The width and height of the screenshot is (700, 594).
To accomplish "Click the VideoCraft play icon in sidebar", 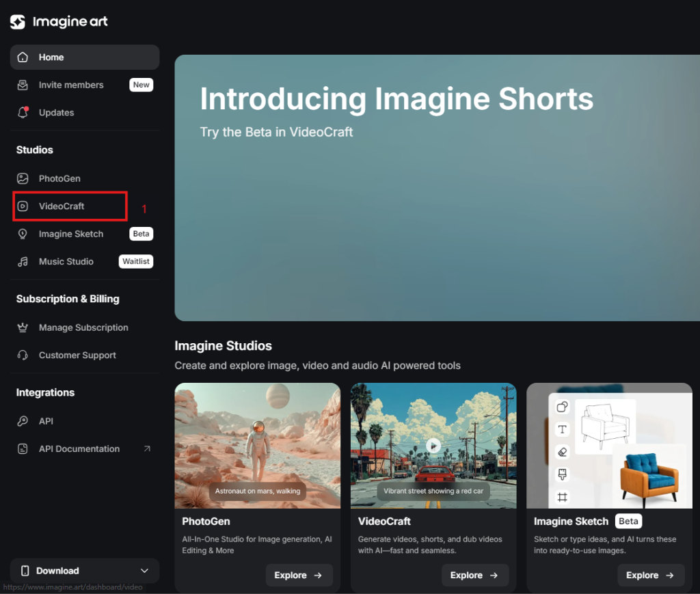I will 23,206.
